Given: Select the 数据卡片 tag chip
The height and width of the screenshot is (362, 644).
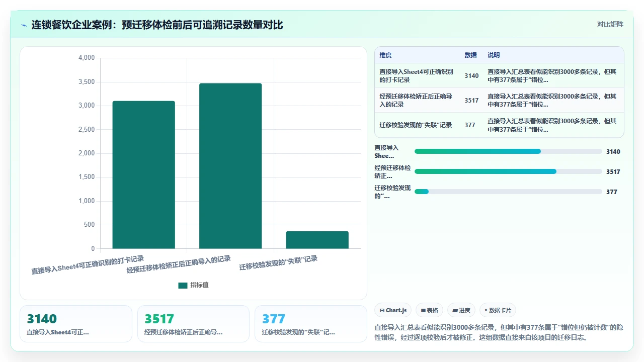Looking at the screenshot, I should [498, 310].
